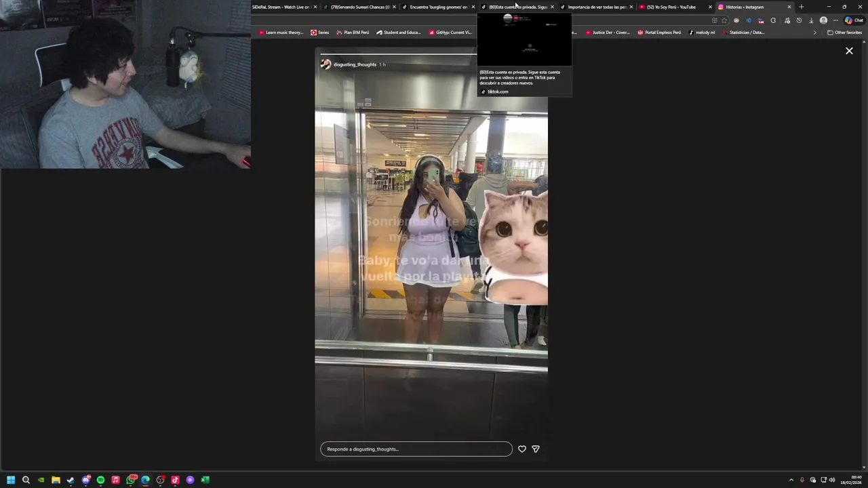Switch to the 'SiDeRaL Stream' browser tab
The height and width of the screenshot is (488, 868).
point(284,7)
